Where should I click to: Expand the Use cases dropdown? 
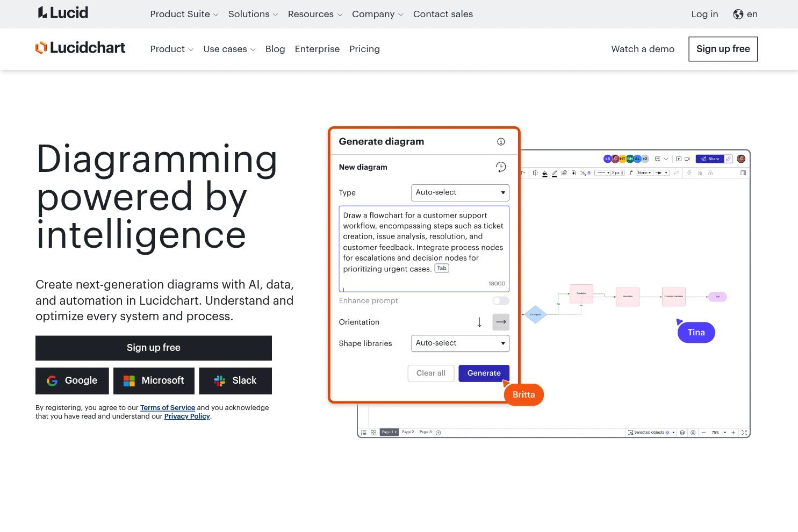pyautogui.click(x=229, y=49)
